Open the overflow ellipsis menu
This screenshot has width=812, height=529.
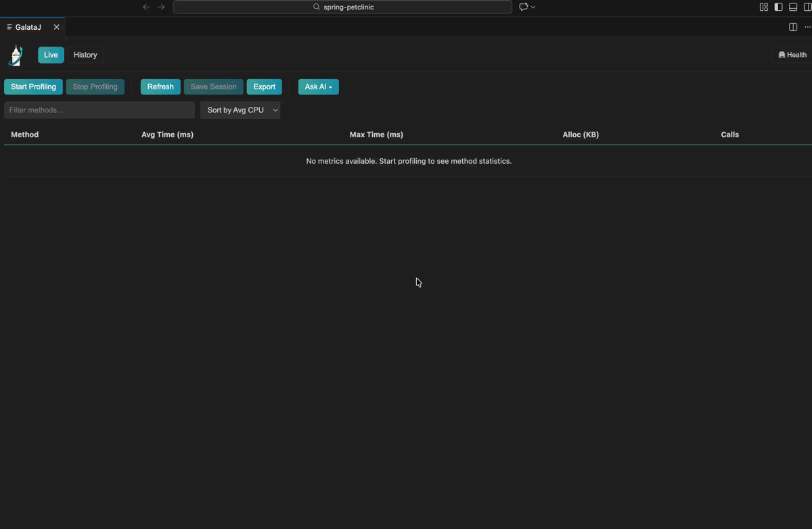[x=807, y=27]
